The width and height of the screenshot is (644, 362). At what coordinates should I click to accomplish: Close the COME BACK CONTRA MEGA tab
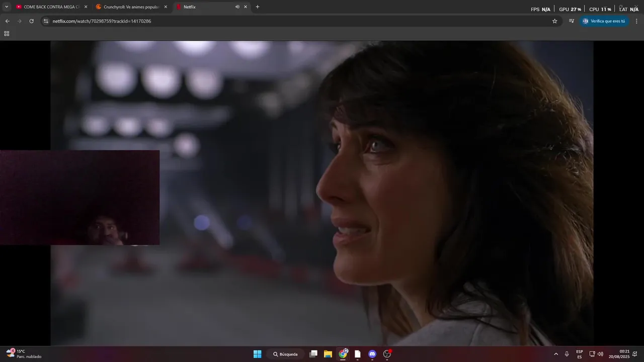[86, 7]
